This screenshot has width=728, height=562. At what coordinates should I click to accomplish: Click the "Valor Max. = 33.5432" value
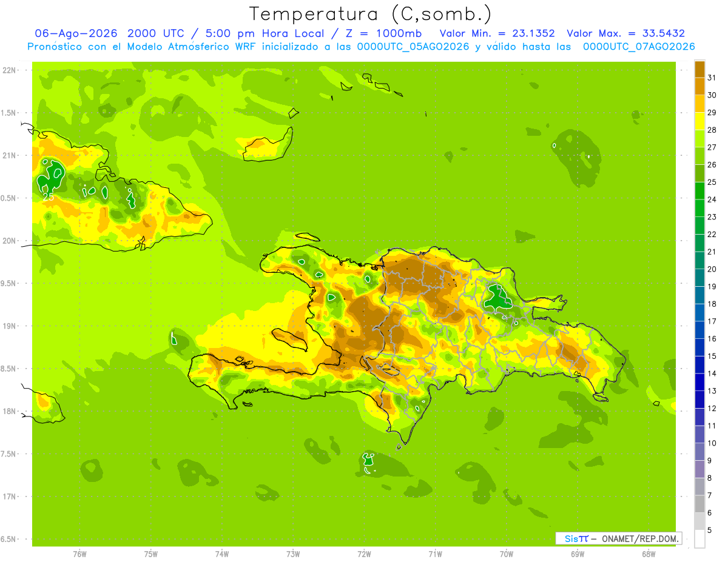[626, 33]
